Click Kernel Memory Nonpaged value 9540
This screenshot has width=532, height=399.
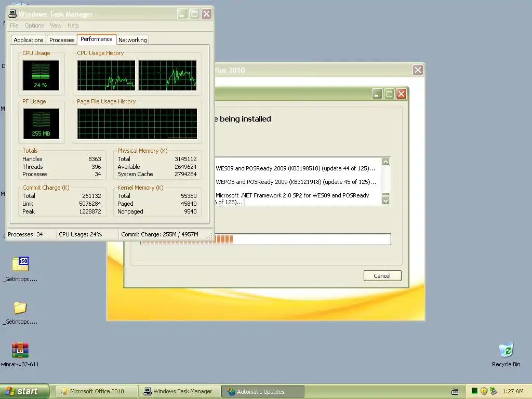click(190, 212)
